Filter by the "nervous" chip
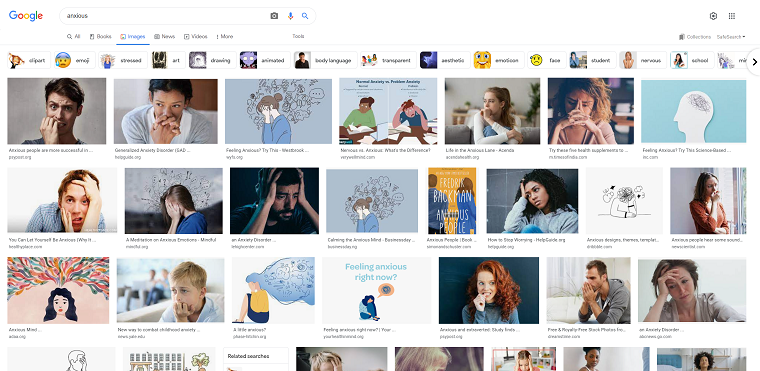 click(x=643, y=60)
